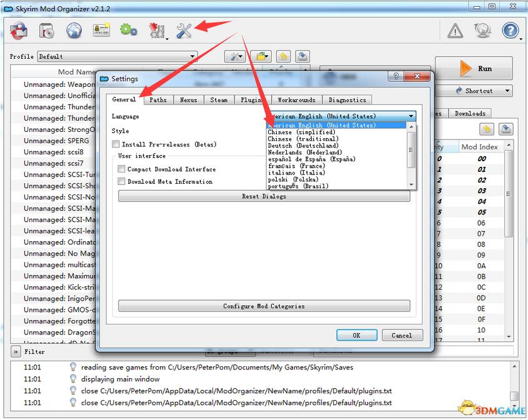Screen dimensions: 528x420
Task: Choose Deutsch (Deutschland) language option
Action: [336, 146]
